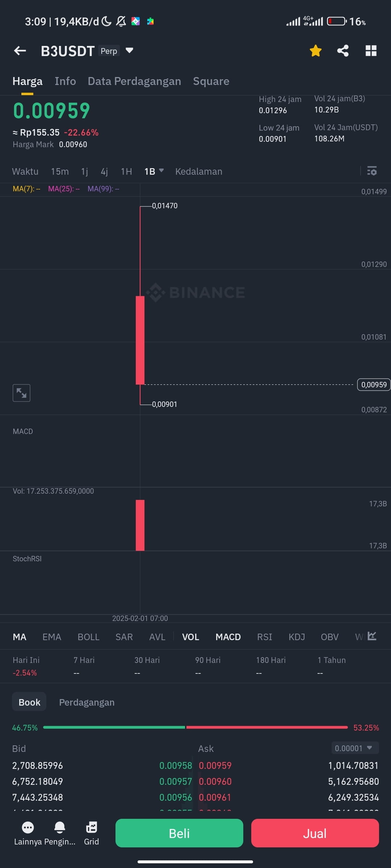Expand chart to fullscreen via arrows icon
Image resolution: width=391 pixels, height=868 pixels.
(x=21, y=393)
